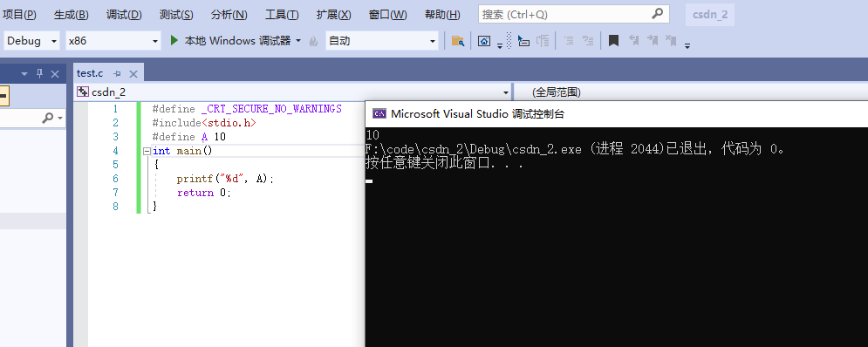Close the left side panel
This screenshot has width=868, height=347.
[55, 73]
